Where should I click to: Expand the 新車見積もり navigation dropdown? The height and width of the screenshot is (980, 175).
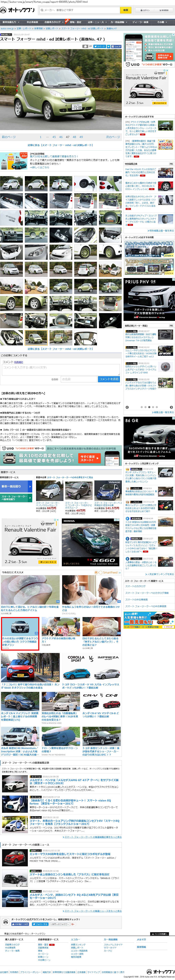click(11, 22)
